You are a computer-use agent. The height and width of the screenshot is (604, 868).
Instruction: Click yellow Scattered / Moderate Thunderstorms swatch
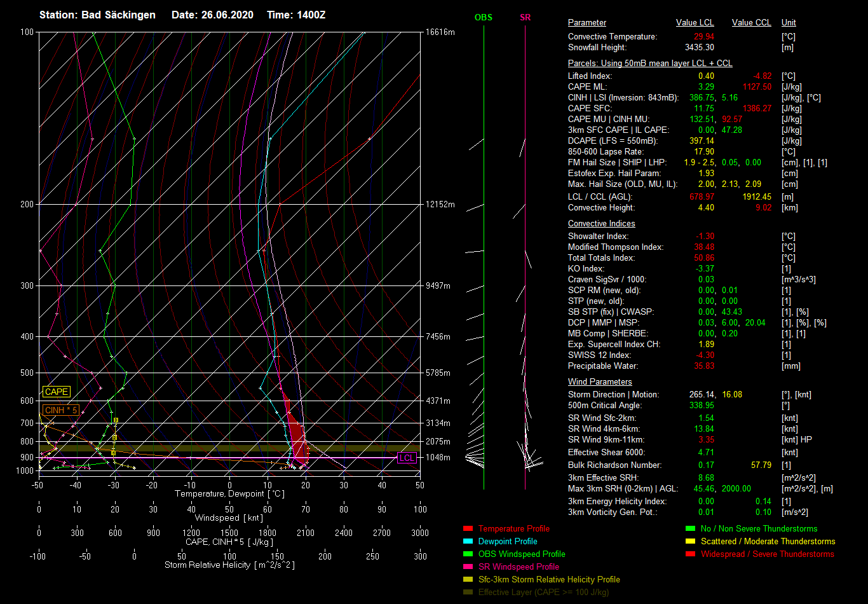[690, 542]
